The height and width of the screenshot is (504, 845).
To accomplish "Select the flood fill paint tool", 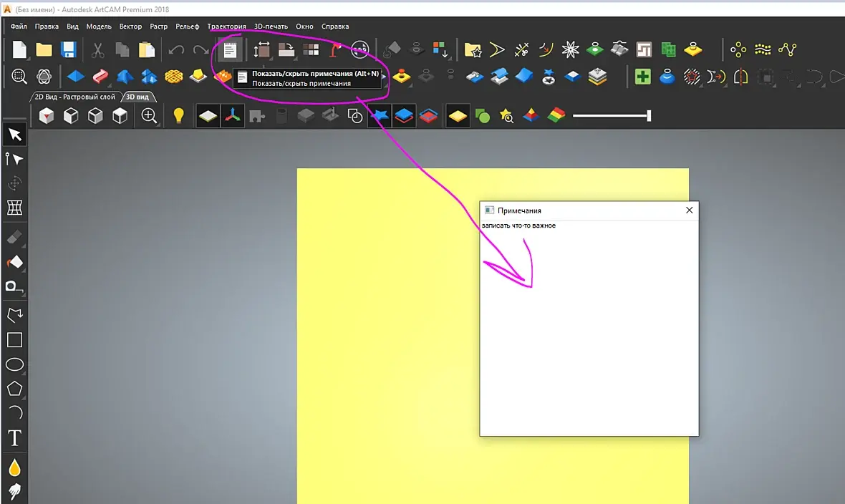I will (14, 262).
